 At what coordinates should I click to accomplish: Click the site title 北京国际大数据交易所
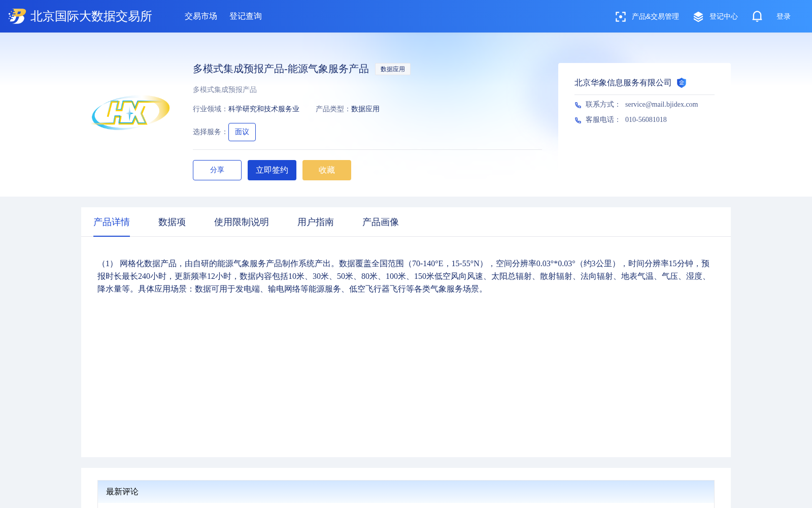[x=91, y=16]
